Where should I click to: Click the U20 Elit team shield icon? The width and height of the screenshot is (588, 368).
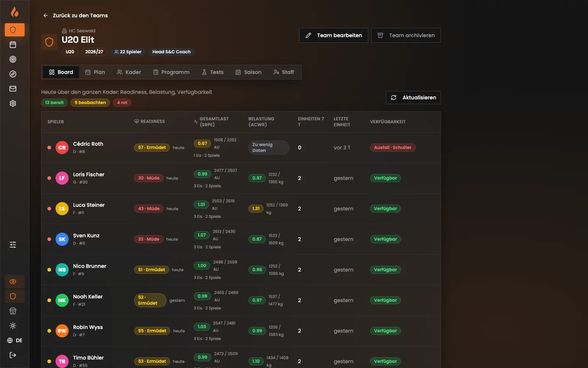coord(49,42)
